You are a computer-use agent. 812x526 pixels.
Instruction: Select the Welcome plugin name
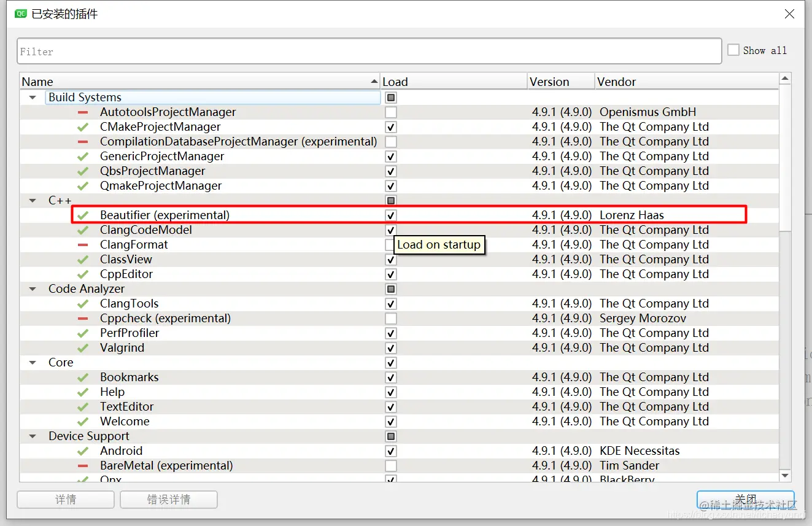125,422
